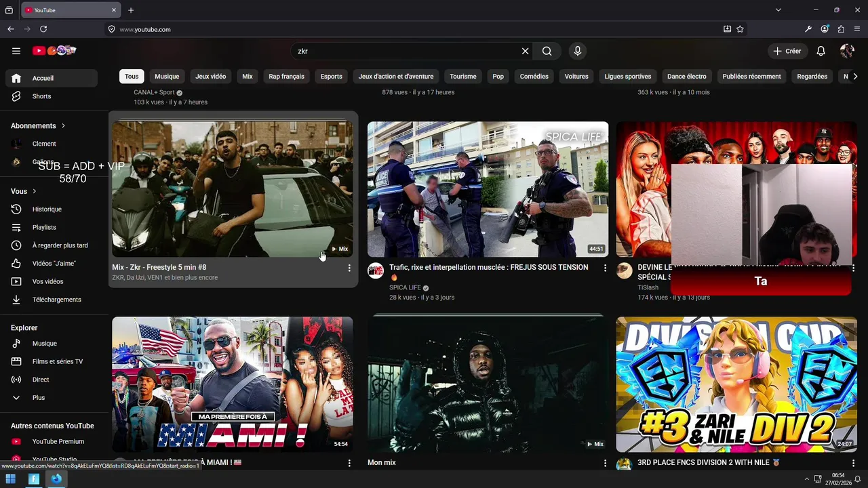
Task: Open Clement subscription channel
Action: [52, 144]
